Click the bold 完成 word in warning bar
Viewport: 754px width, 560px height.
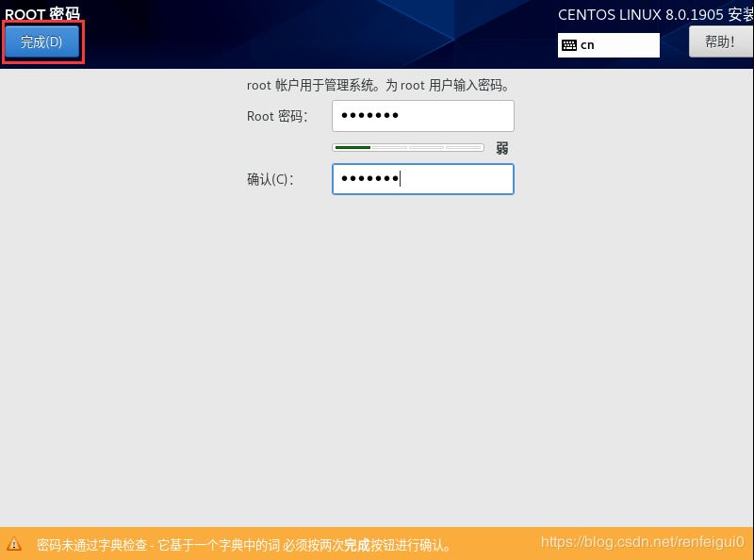(356, 545)
